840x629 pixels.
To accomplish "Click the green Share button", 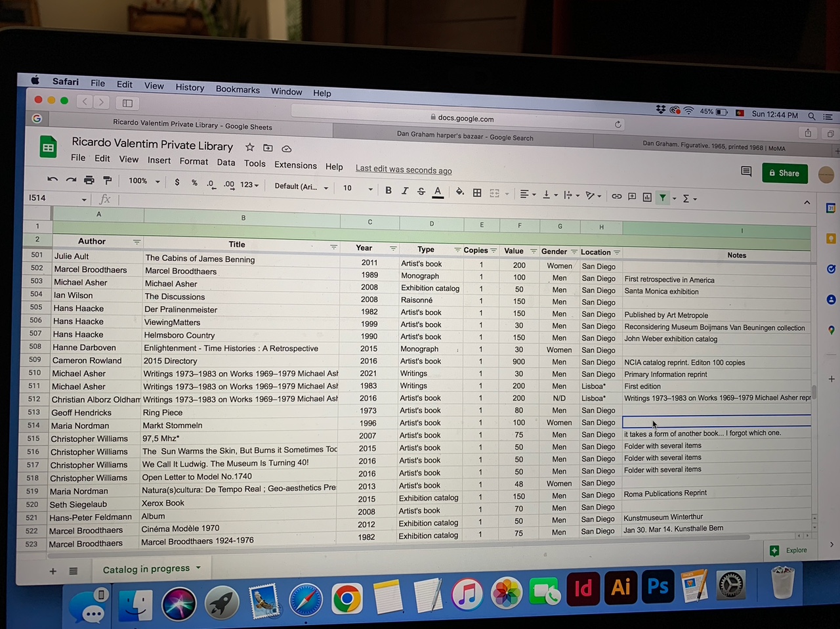I will [784, 173].
